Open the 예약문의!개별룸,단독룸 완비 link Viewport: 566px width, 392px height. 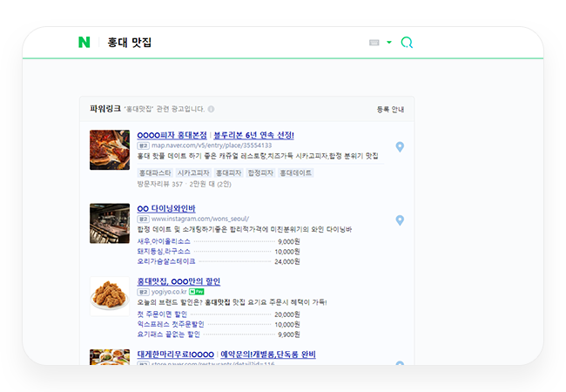coord(268,355)
